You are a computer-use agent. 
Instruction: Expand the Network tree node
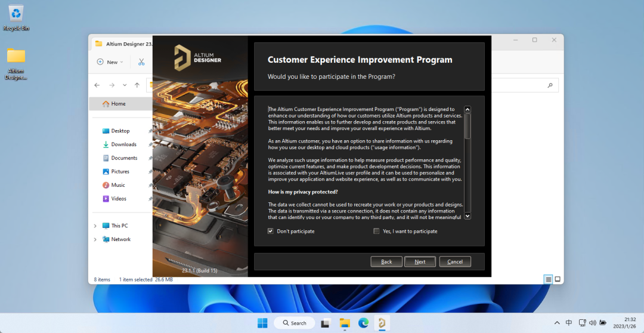coord(95,239)
